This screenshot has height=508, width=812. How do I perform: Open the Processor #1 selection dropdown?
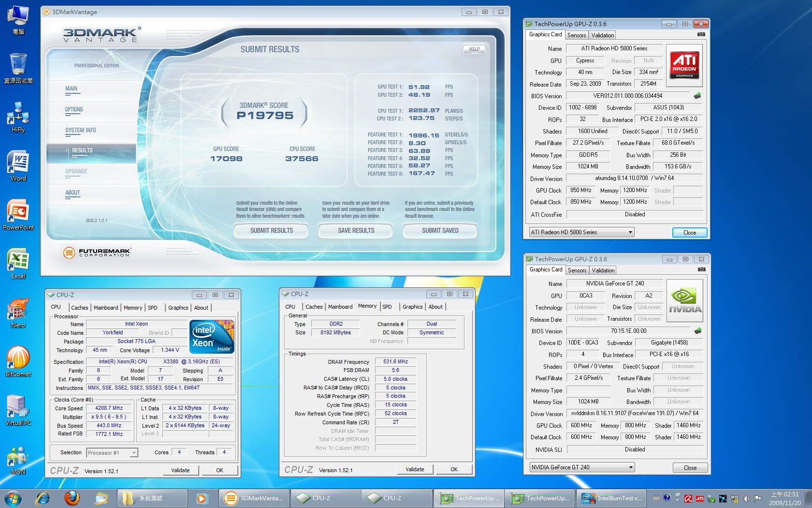pyautogui.click(x=112, y=453)
